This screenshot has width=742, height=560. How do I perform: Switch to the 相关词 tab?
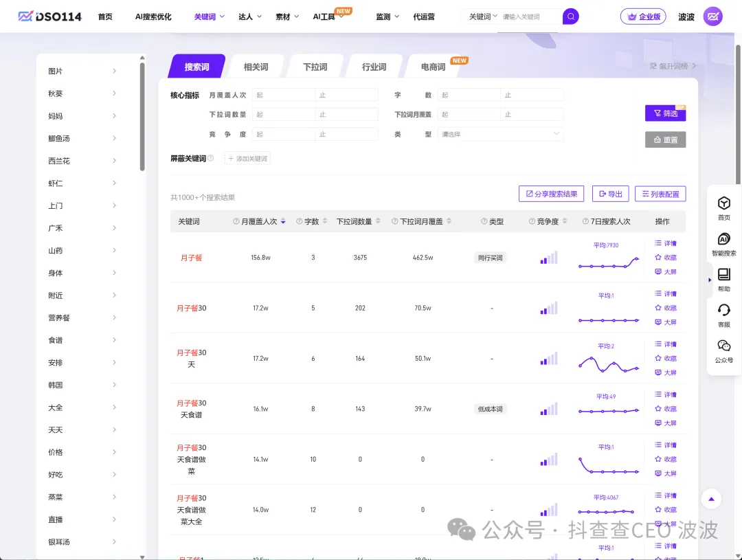tap(256, 67)
